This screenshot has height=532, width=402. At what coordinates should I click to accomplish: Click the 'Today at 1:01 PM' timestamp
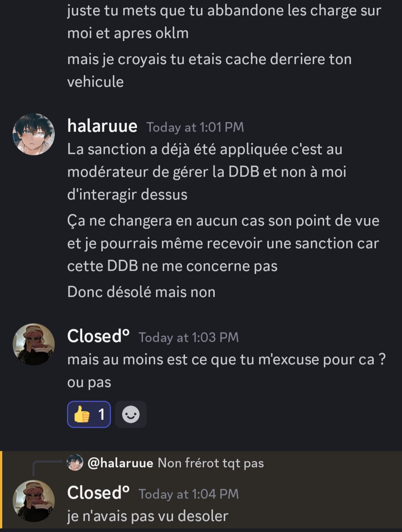195,127
